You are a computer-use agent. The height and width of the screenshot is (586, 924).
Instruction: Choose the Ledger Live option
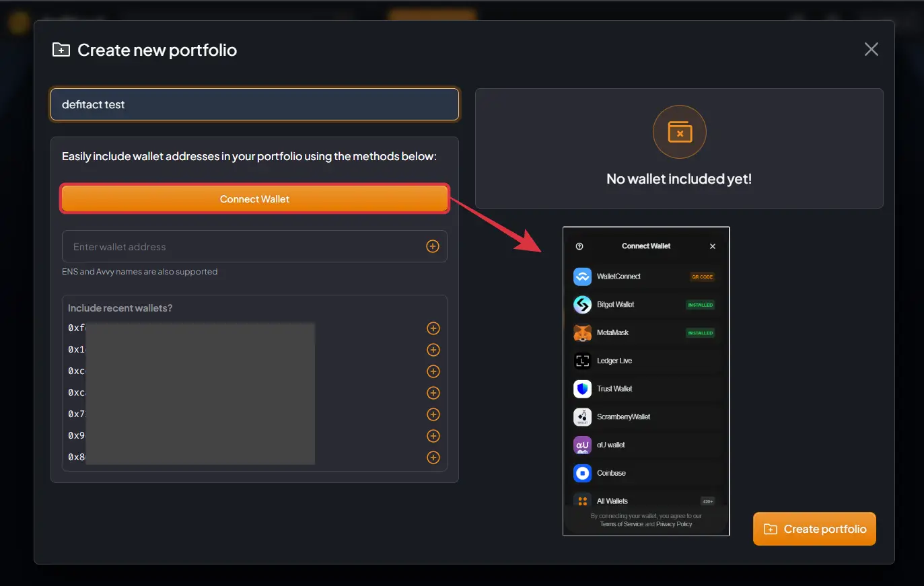click(x=645, y=361)
